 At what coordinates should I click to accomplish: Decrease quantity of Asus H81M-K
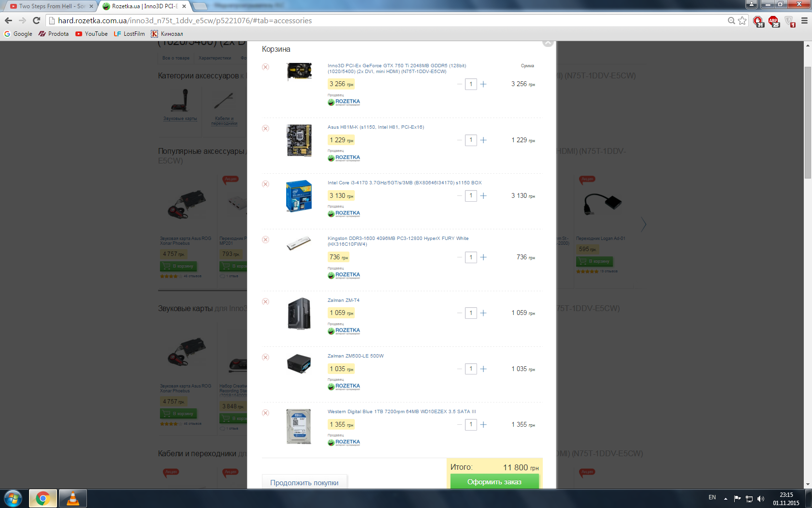click(x=459, y=140)
